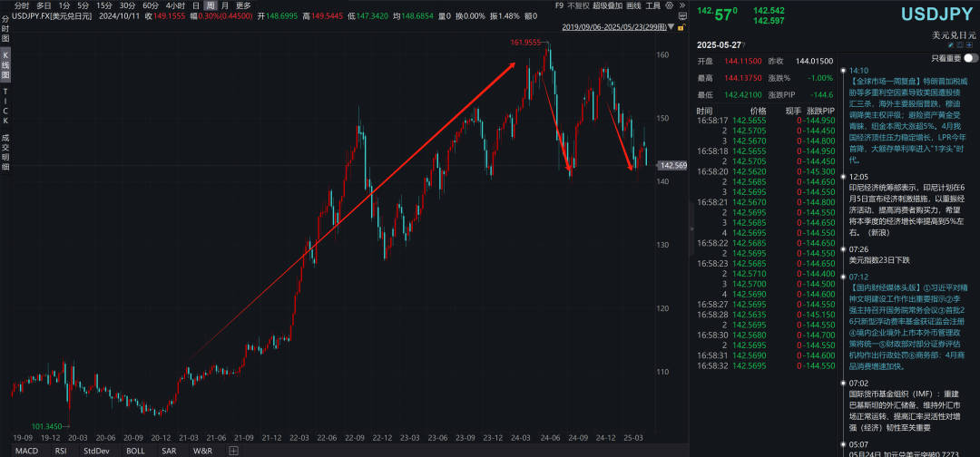
Task: Click the 24-03 date label on time axis
Action: [x=521, y=438]
